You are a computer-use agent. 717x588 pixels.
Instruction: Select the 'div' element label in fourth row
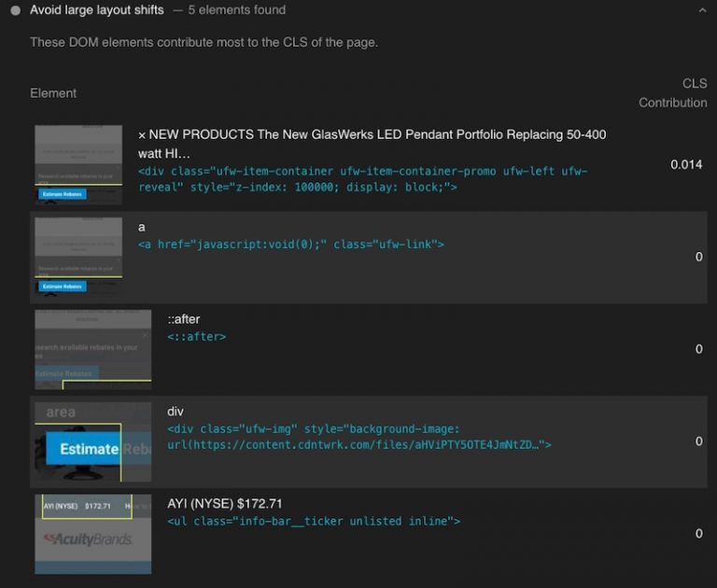pyautogui.click(x=176, y=411)
